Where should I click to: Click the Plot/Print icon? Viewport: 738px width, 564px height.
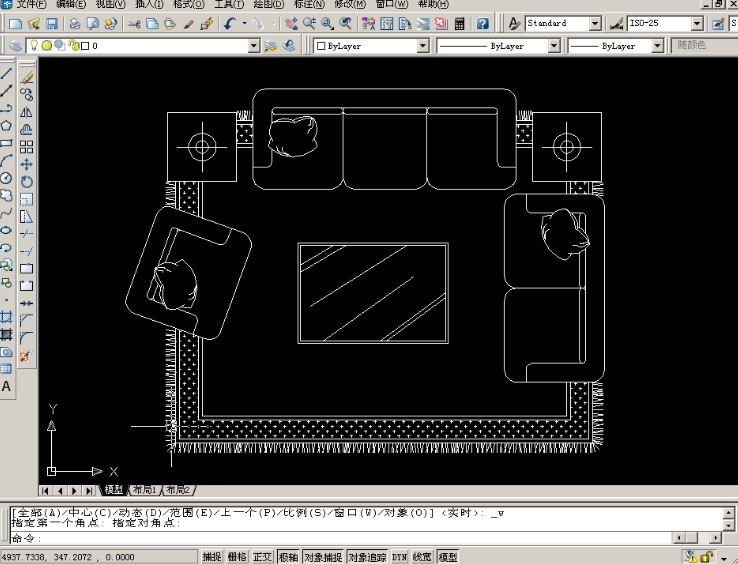[75, 24]
